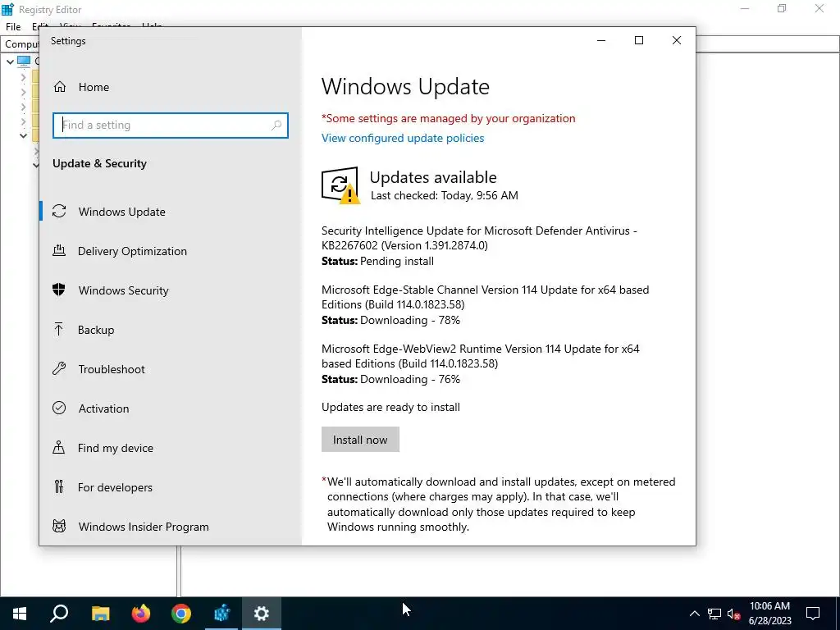Show hidden tray icons chevron
The image size is (840, 630).
tap(694, 614)
